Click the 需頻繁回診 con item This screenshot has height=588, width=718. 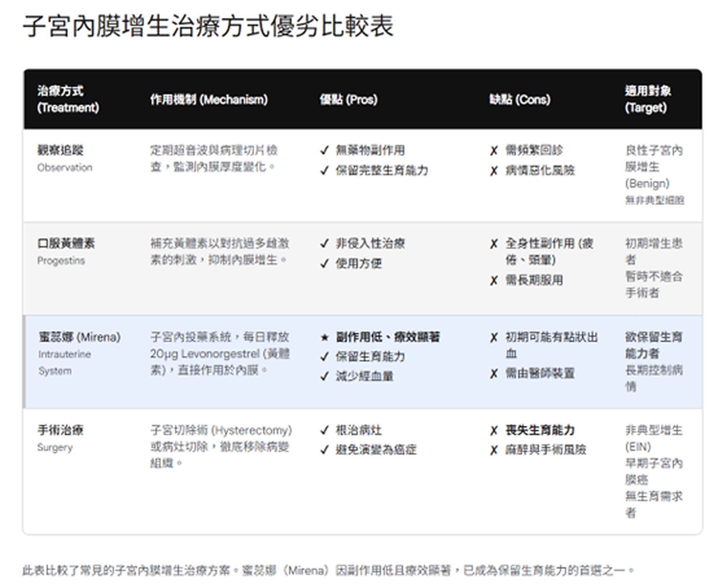click(534, 150)
